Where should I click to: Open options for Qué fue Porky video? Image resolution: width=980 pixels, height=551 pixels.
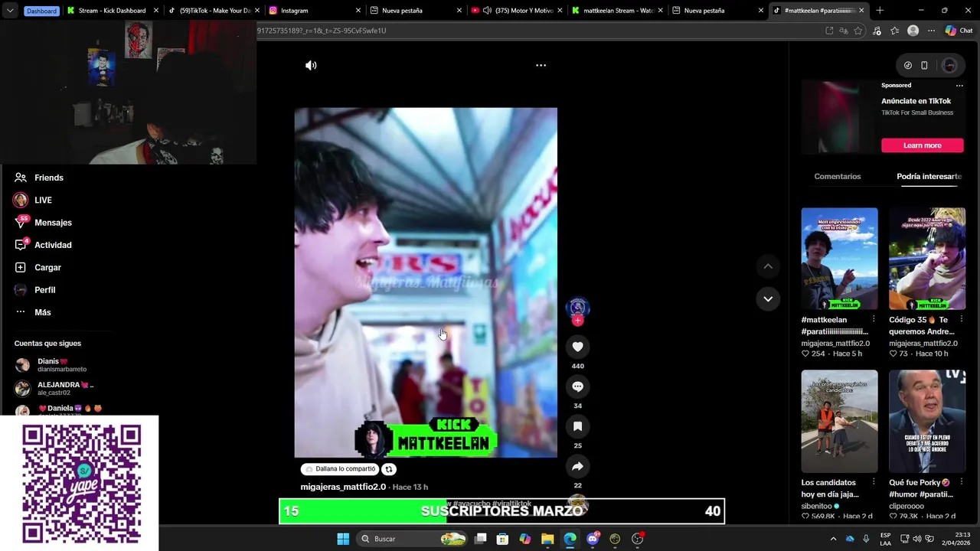click(962, 482)
